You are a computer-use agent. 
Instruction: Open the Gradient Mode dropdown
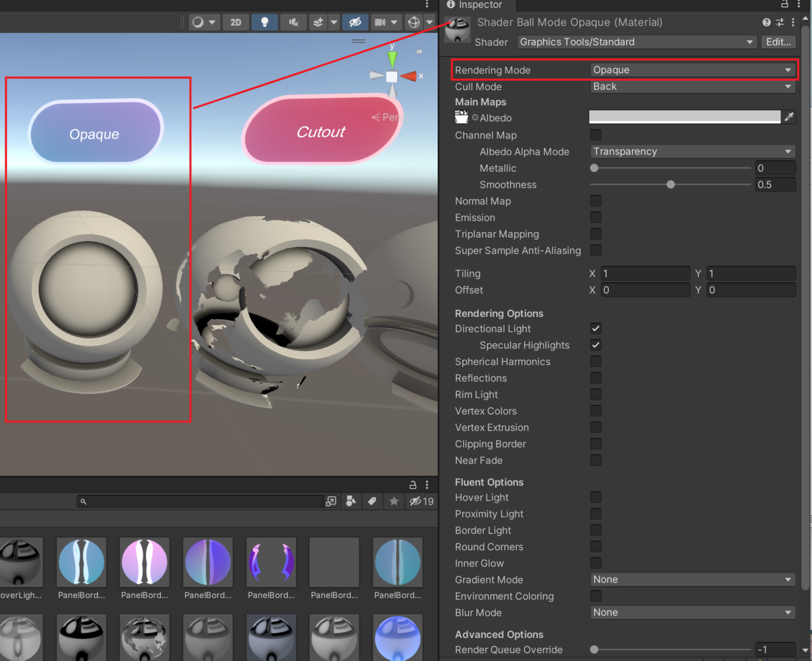tap(692, 579)
